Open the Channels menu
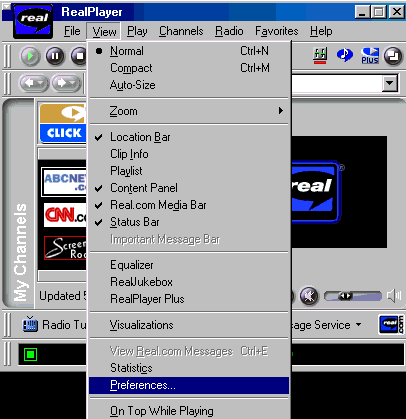Viewport: 406px width, 419px height. tap(181, 31)
